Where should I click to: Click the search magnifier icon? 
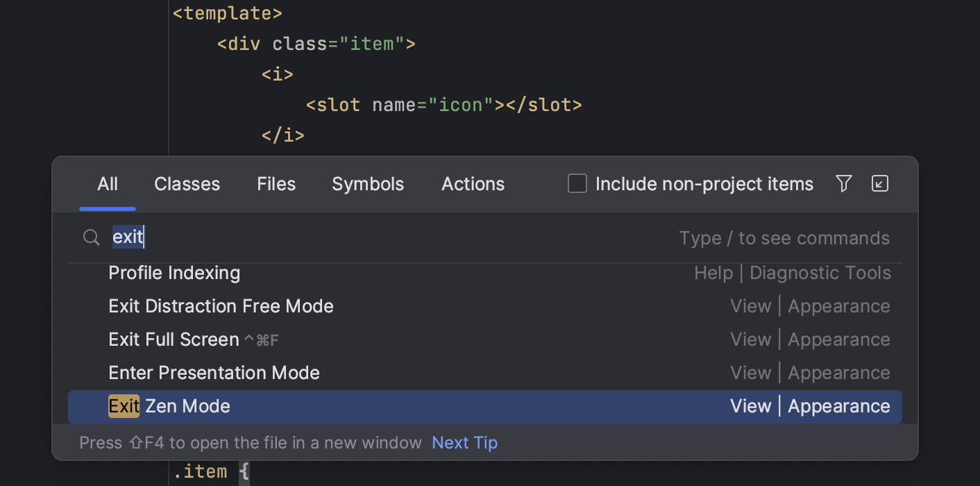(x=91, y=237)
